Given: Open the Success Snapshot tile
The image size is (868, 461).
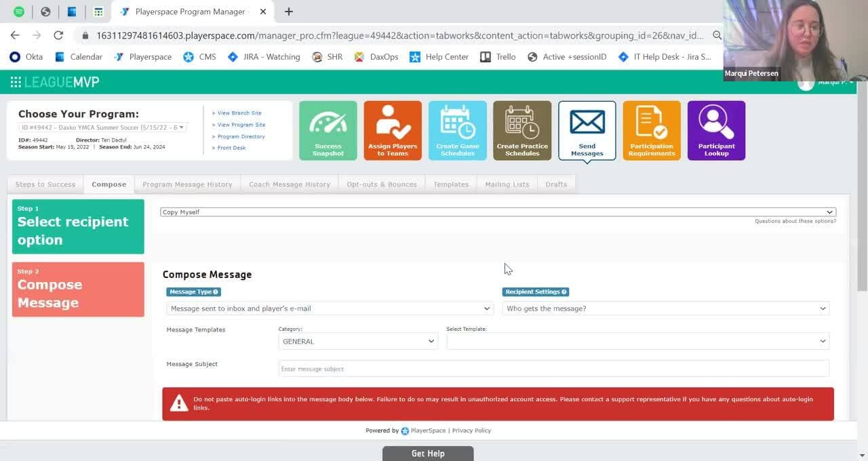Looking at the screenshot, I should click(x=328, y=130).
